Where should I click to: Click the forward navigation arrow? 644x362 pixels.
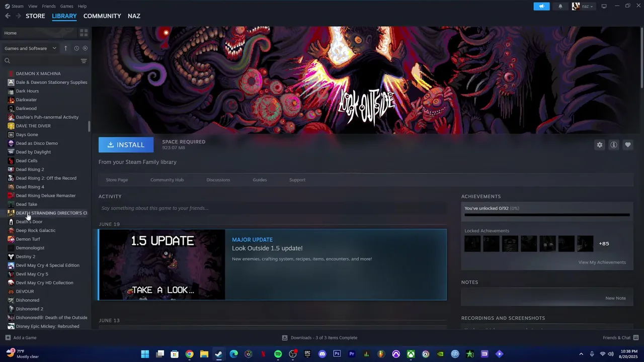(x=19, y=16)
